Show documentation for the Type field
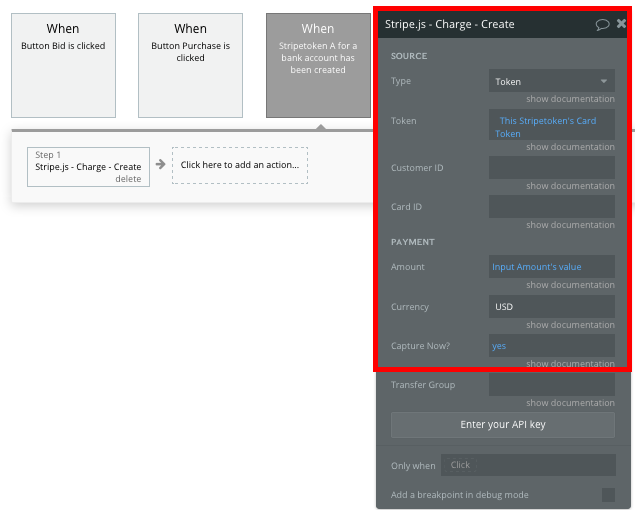Screen dimensions: 635x510 click(x=570, y=99)
